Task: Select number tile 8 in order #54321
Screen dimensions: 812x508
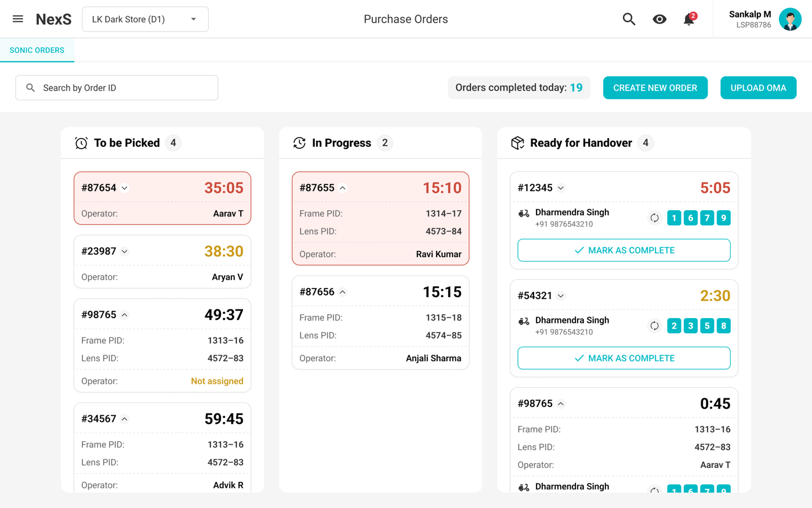Action: point(723,326)
